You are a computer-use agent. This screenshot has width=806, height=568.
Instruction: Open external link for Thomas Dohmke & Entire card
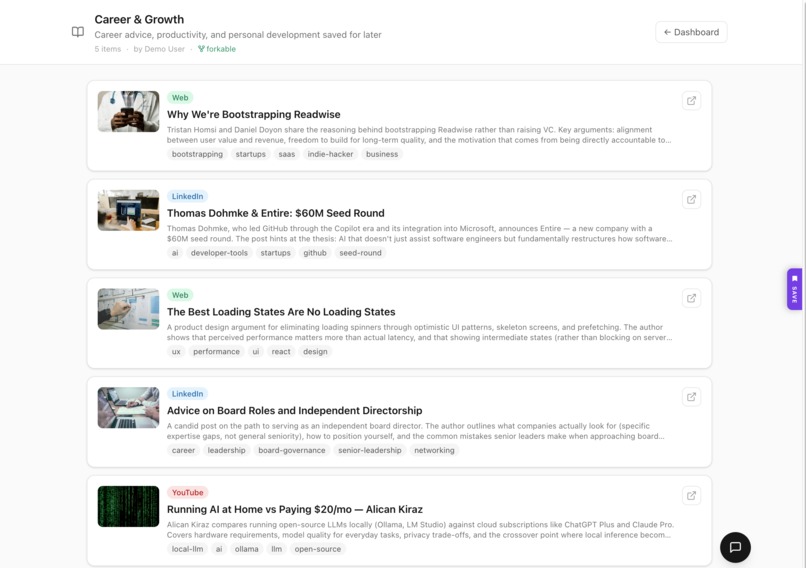691,199
